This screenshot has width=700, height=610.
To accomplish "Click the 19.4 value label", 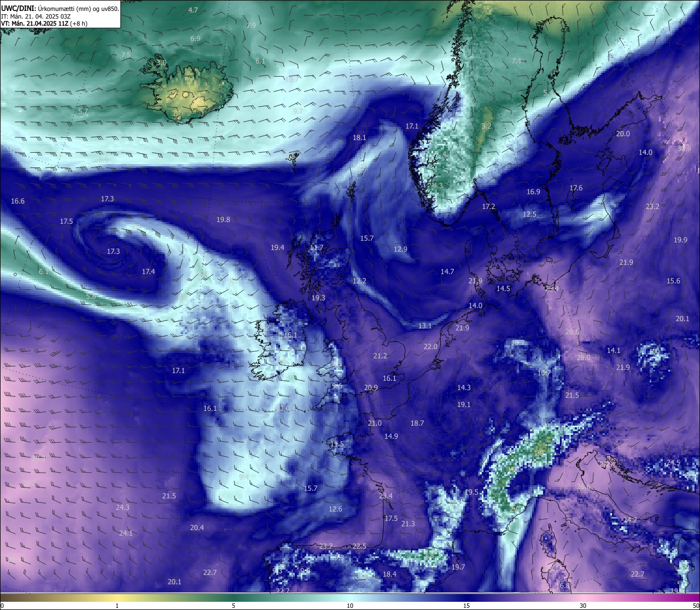I will 277,248.
